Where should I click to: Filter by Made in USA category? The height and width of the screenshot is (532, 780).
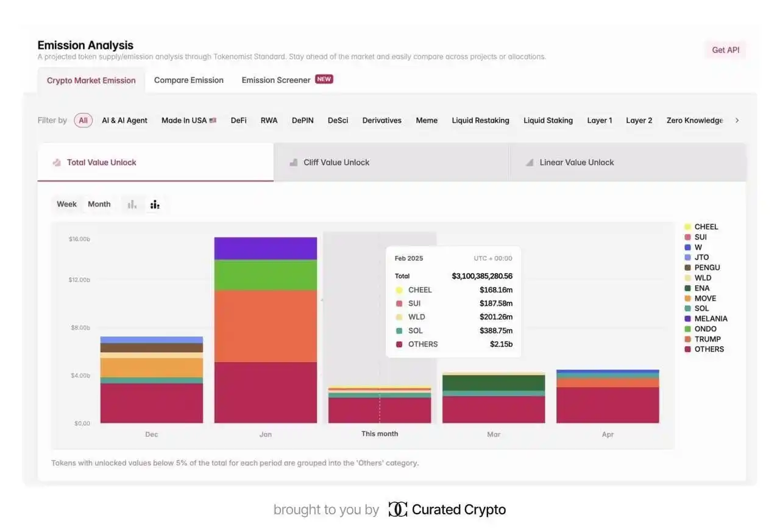[x=188, y=121]
